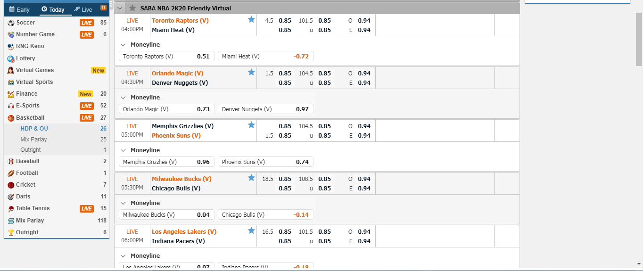The width and height of the screenshot is (644, 271).
Task: Click Milwaukee Bucks Odd odds 0.94
Action: (364, 179)
